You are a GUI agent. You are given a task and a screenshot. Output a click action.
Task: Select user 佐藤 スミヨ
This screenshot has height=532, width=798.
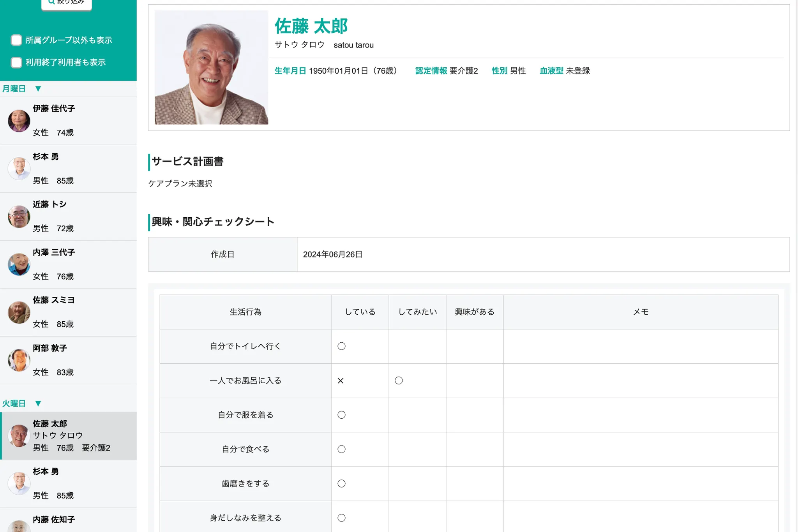click(68, 312)
